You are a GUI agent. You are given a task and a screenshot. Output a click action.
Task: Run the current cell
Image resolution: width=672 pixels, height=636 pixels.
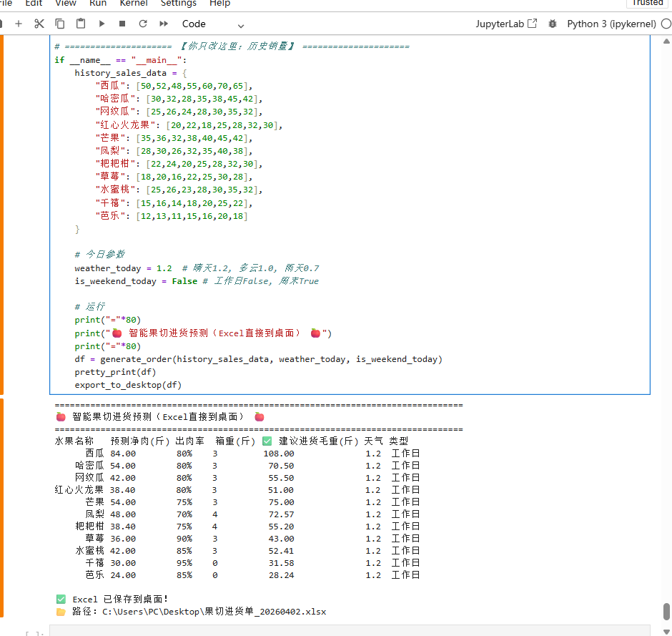click(x=102, y=24)
